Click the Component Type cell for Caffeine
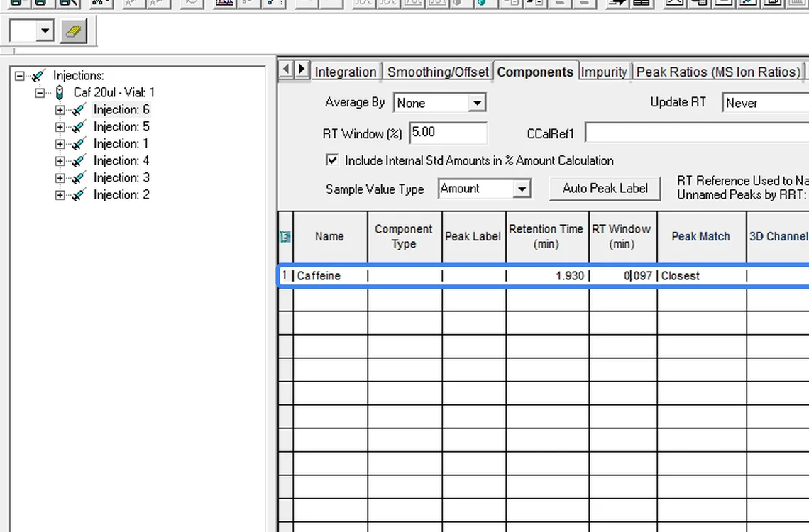This screenshot has height=532, width=809. point(404,276)
